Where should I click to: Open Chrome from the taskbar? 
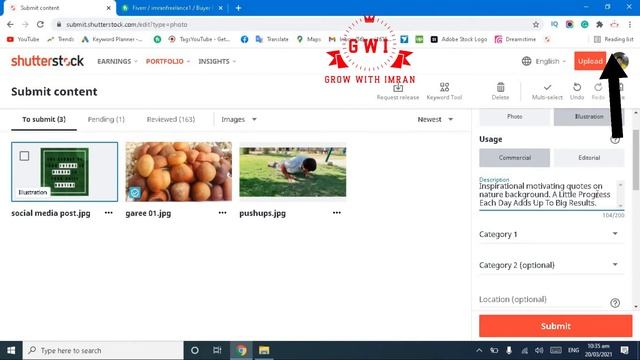point(241,350)
